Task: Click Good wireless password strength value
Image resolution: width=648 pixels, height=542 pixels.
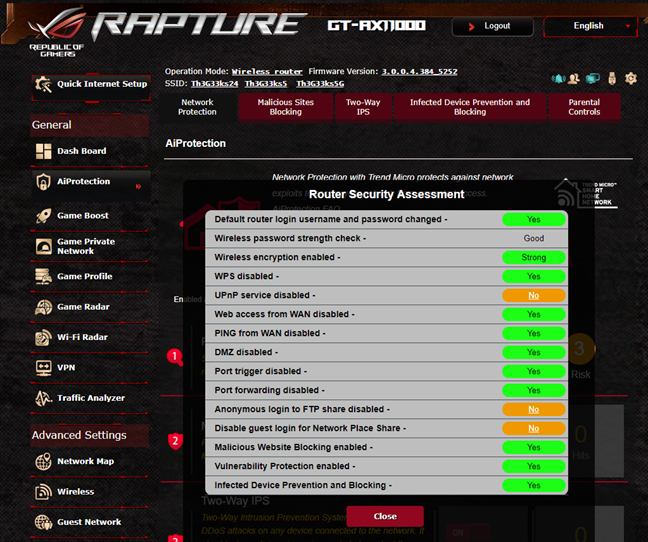Action: (534, 238)
